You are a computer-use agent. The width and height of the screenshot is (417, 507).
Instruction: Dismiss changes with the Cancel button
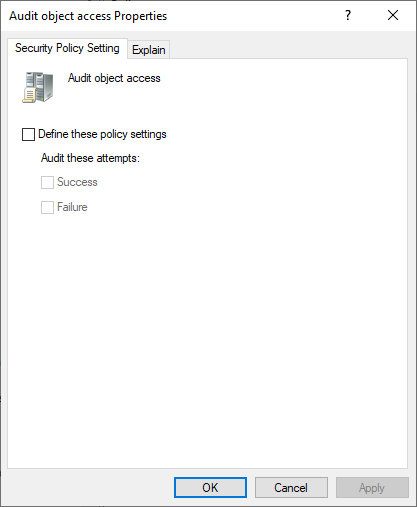point(291,488)
